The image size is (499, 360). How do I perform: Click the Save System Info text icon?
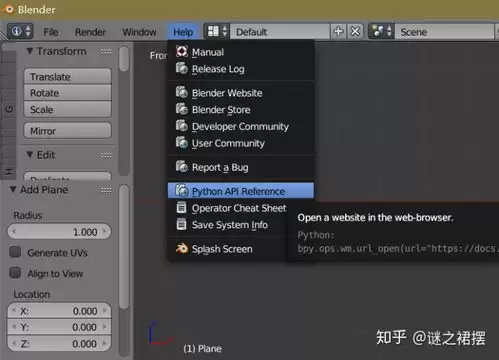[181, 224]
